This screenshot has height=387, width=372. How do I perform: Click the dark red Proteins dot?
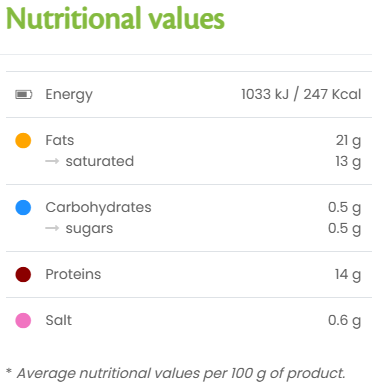(23, 274)
